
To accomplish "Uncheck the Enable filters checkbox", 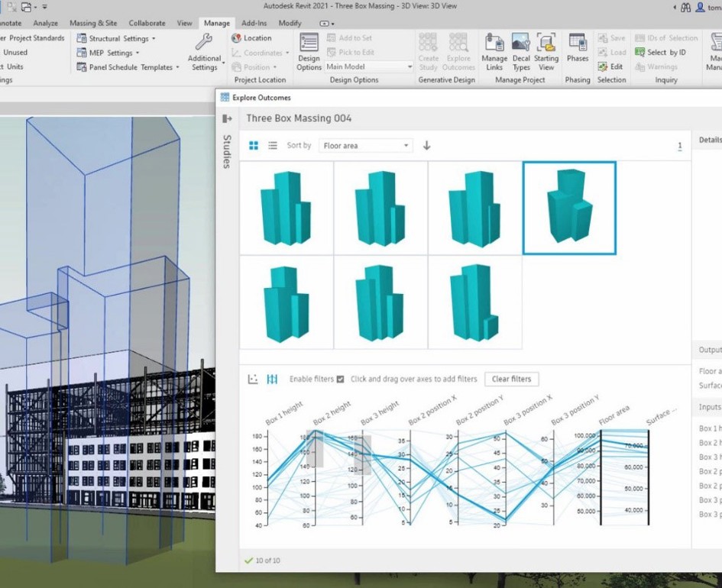I will 340,379.
